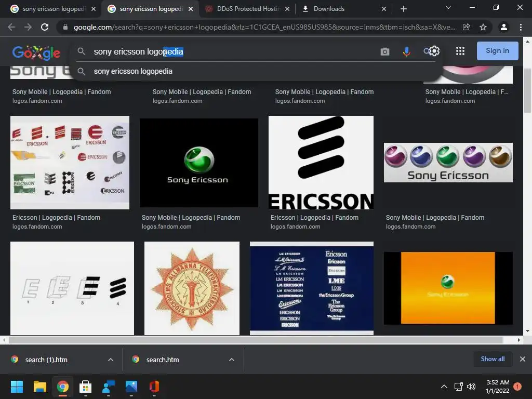Click the Sign in button

click(x=497, y=51)
